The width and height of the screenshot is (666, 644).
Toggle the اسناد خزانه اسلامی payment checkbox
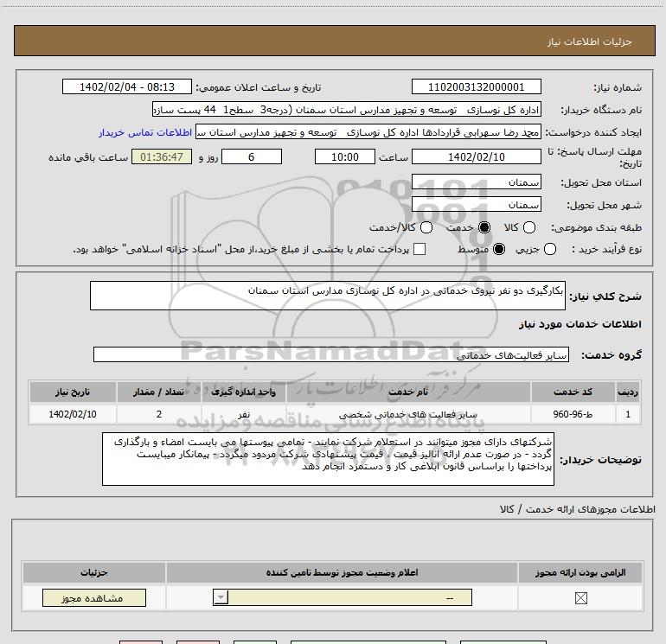(x=419, y=249)
